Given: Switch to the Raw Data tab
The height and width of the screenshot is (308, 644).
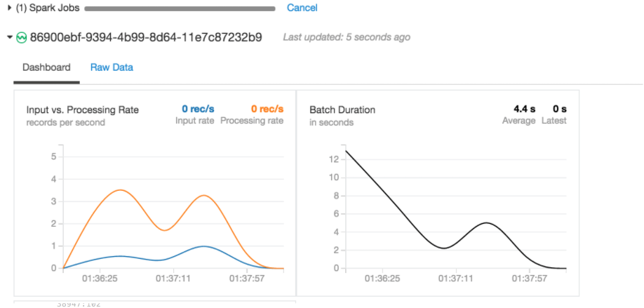Looking at the screenshot, I should [112, 67].
